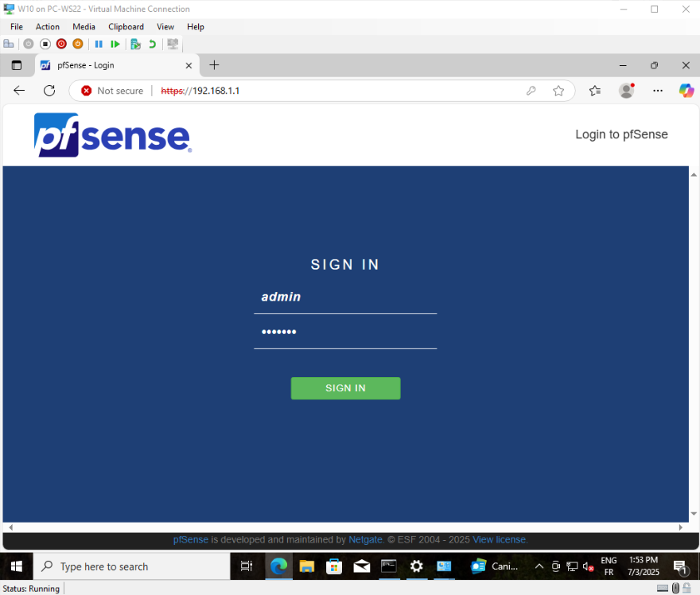Open the Media menu

coord(84,26)
